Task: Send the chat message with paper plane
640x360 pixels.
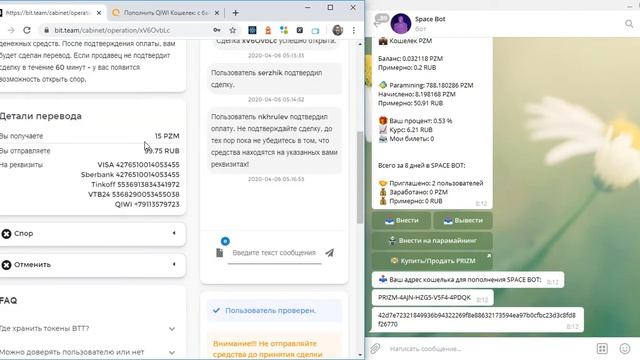Action: (329, 253)
